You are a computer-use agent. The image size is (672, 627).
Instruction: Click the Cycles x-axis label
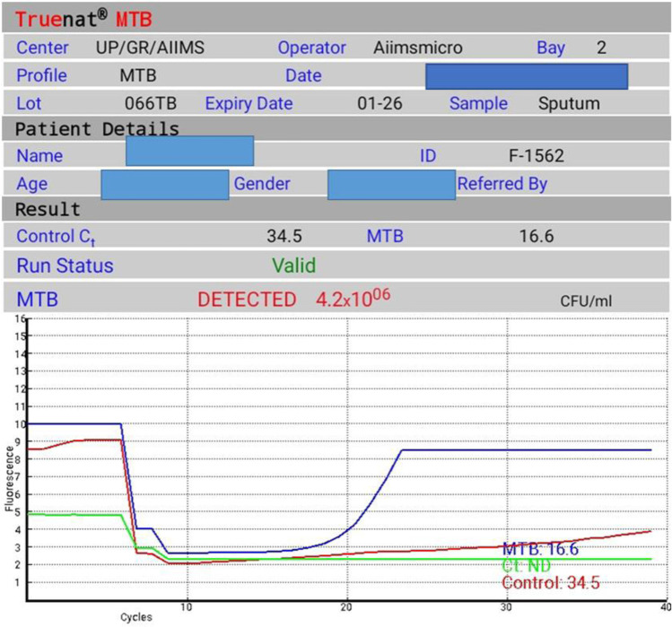coord(135,617)
